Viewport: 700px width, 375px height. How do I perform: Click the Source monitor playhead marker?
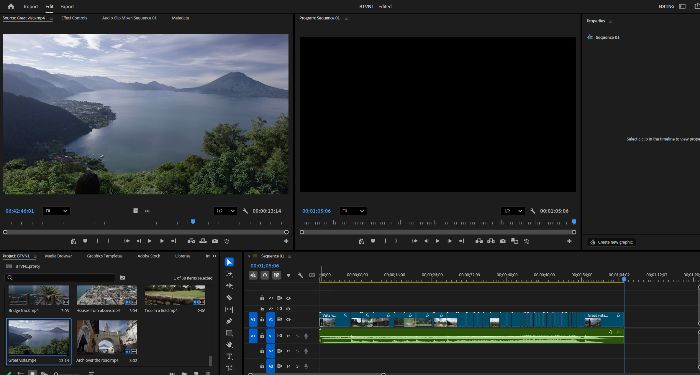tap(193, 221)
